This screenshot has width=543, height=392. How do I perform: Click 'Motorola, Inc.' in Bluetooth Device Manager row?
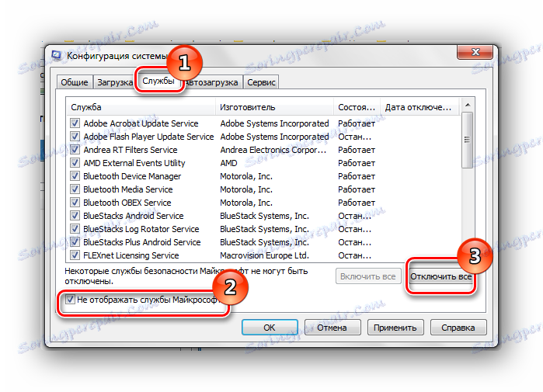[x=246, y=175]
